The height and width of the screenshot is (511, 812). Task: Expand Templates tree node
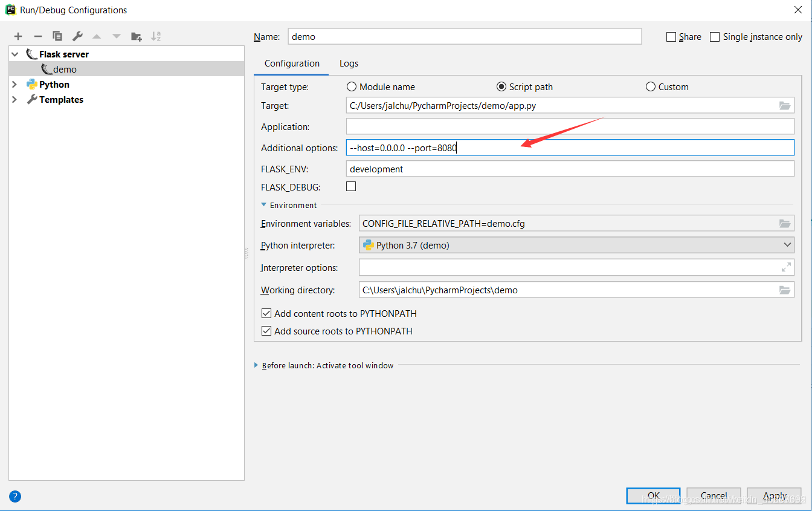tap(15, 99)
